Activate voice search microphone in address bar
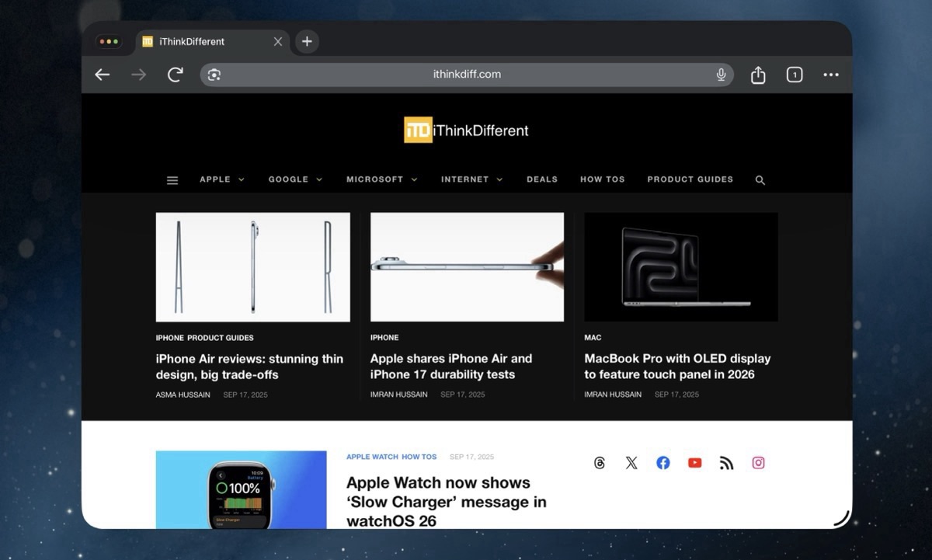This screenshot has width=932, height=560. coord(721,75)
